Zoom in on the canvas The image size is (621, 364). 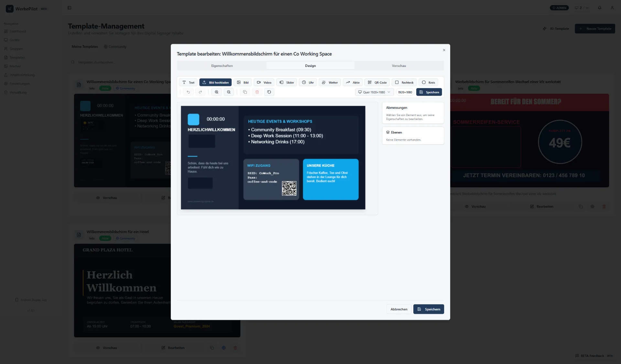pos(217,92)
